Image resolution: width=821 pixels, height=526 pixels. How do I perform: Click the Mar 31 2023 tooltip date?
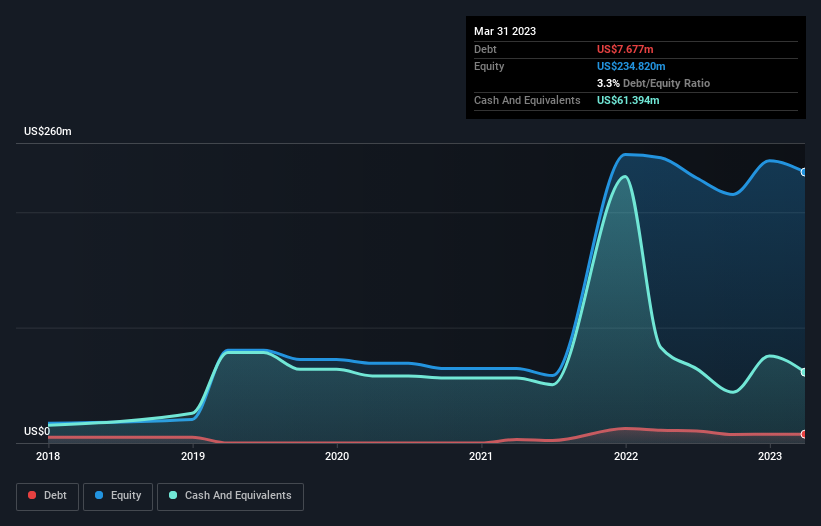[505, 31]
